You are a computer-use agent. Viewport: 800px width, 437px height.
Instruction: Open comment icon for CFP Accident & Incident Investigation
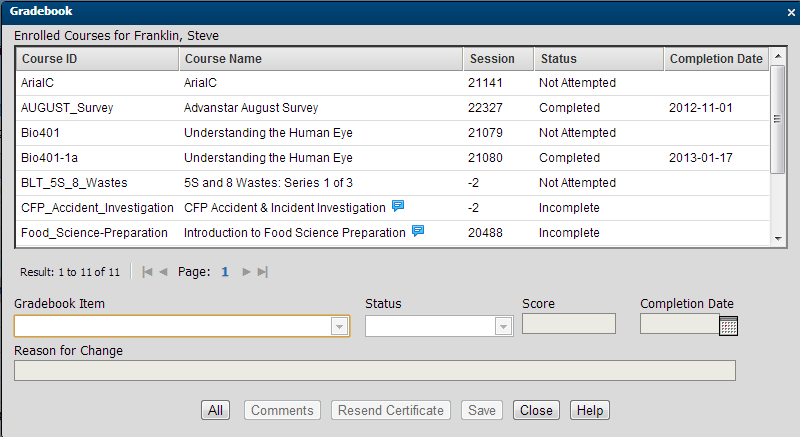(398, 207)
